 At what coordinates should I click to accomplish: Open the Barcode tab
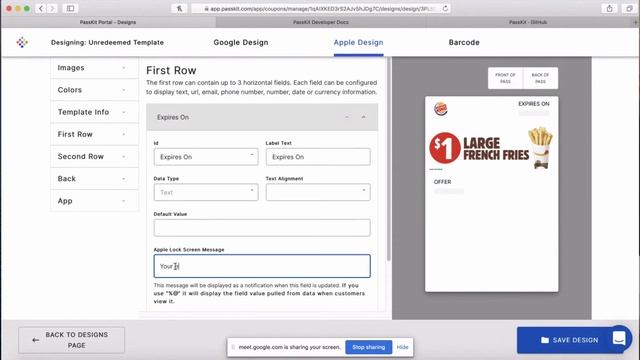click(464, 42)
